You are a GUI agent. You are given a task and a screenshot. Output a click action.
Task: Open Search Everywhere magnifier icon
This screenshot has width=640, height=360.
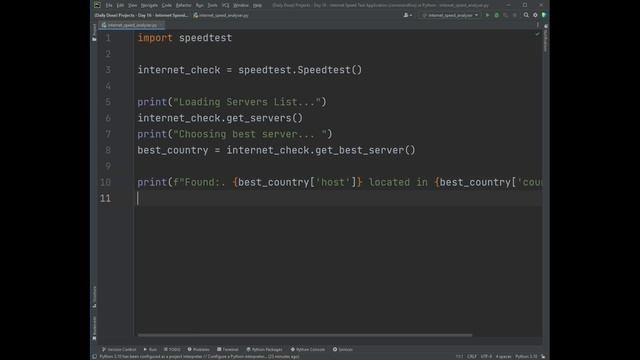click(x=526, y=15)
